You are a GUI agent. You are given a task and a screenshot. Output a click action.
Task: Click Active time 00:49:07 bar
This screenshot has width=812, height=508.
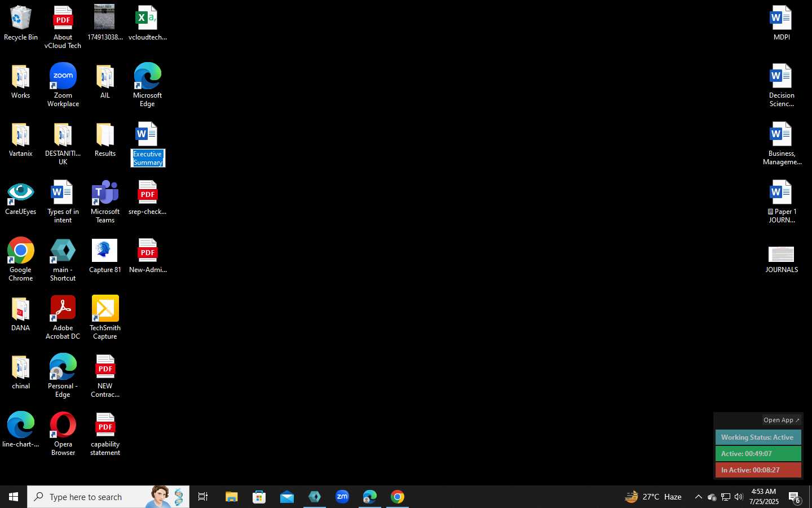click(758, 454)
